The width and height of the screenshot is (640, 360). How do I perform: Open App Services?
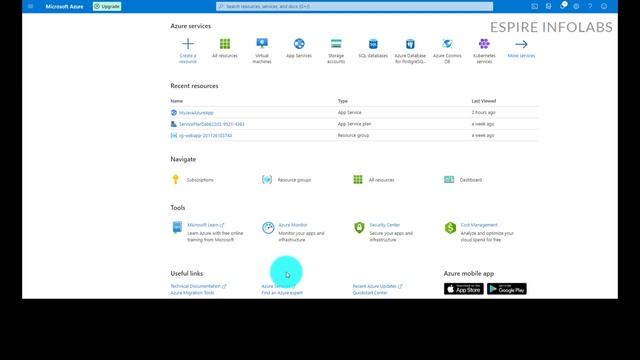(x=299, y=48)
